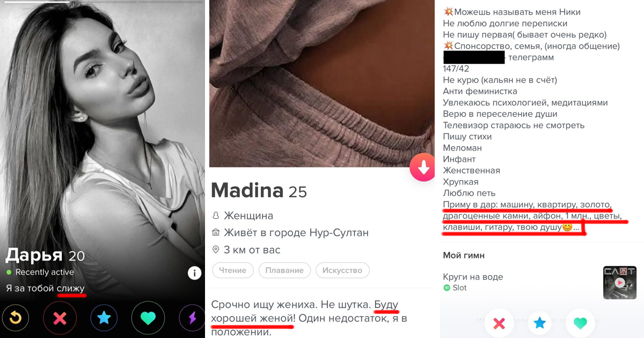This screenshot has height=338, width=644.
Task: Open the Slot album cover thumbnail
Action: pyautogui.click(x=619, y=282)
